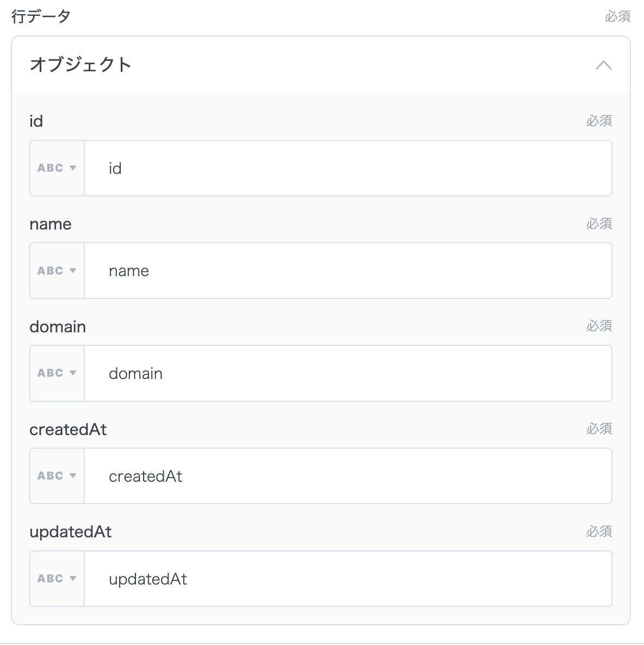Focus the id value input field

coord(348,168)
